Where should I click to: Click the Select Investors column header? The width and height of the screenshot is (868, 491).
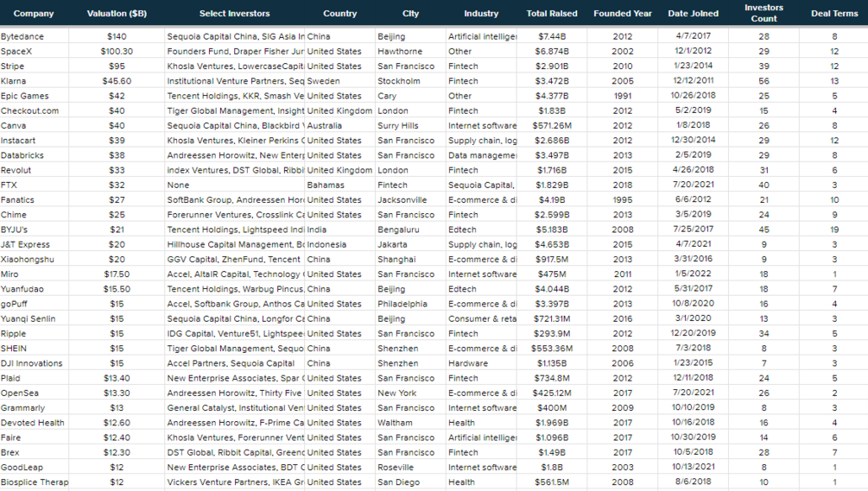tap(235, 13)
